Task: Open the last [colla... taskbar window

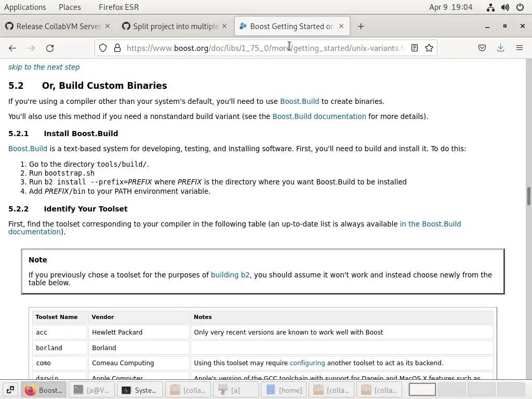Action: [x=379, y=390]
